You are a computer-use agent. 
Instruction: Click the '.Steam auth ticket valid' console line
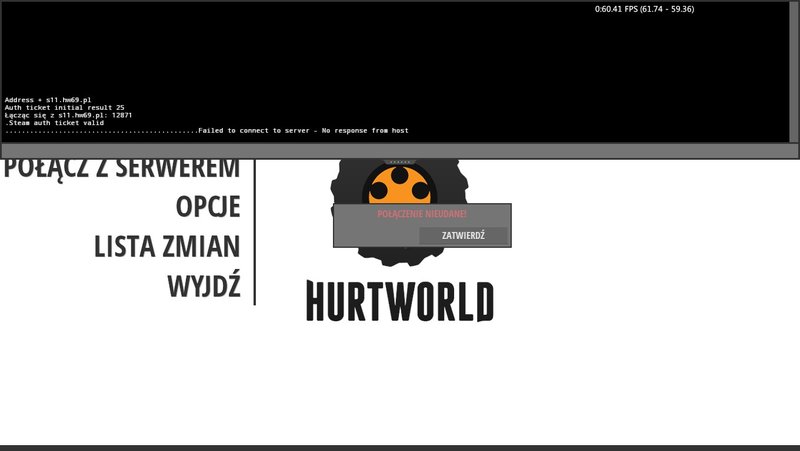pos(54,123)
